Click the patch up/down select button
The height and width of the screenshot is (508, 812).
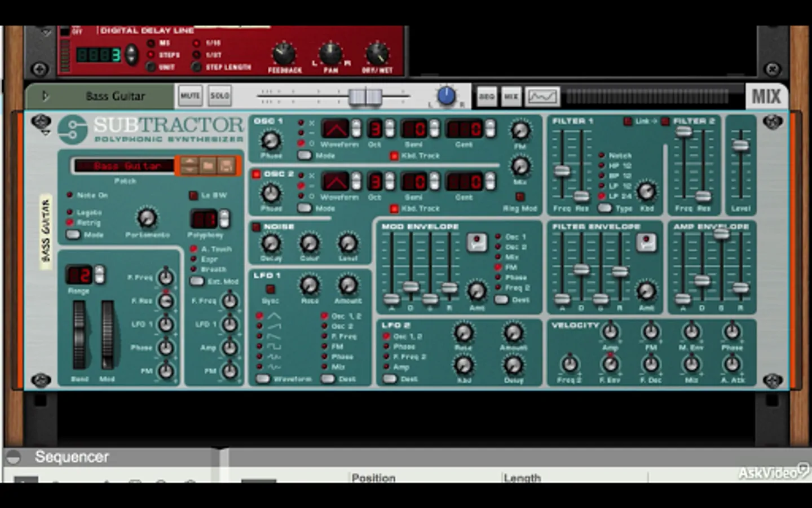(x=189, y=165)
